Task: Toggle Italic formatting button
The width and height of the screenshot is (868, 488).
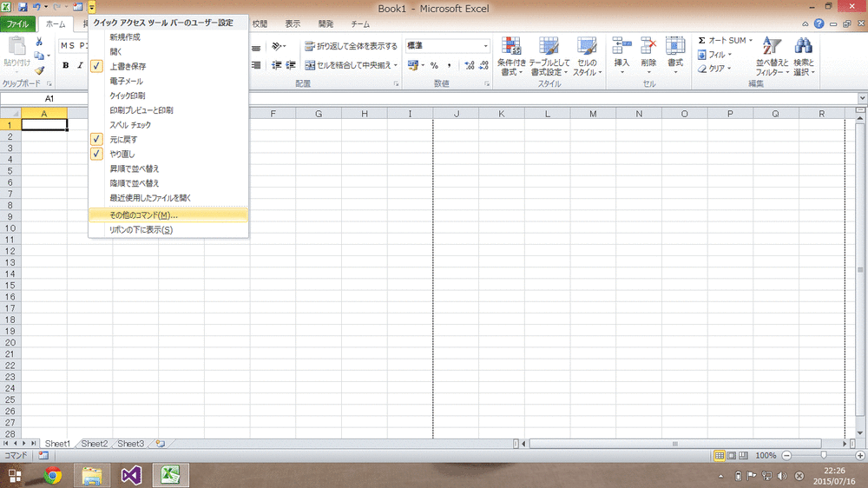Action: (80, 65)
